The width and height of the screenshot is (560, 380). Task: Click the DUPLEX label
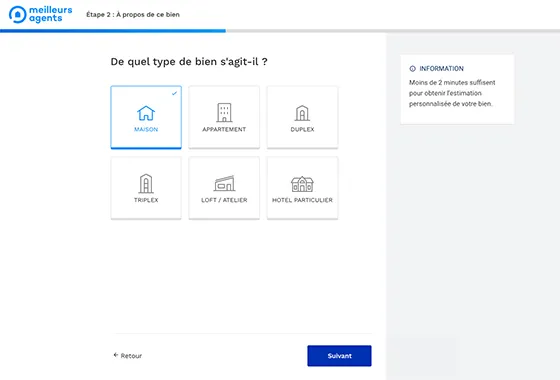coord(302,129)
